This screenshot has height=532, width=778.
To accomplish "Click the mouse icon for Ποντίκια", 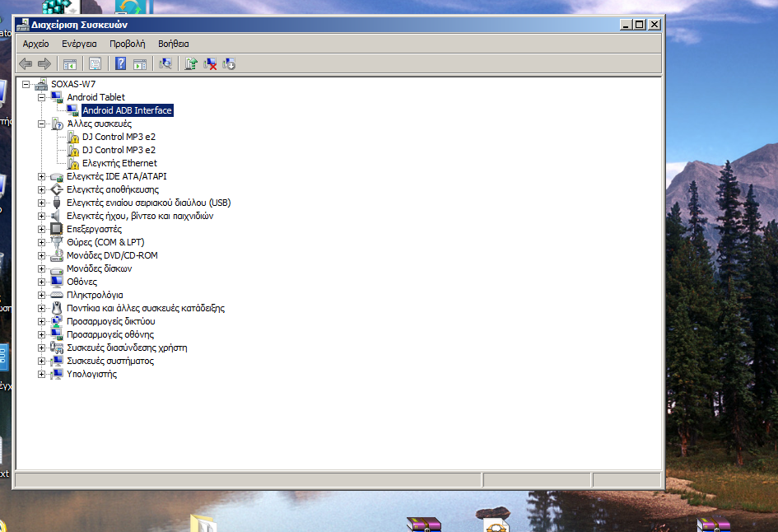I will coord(57,308).
